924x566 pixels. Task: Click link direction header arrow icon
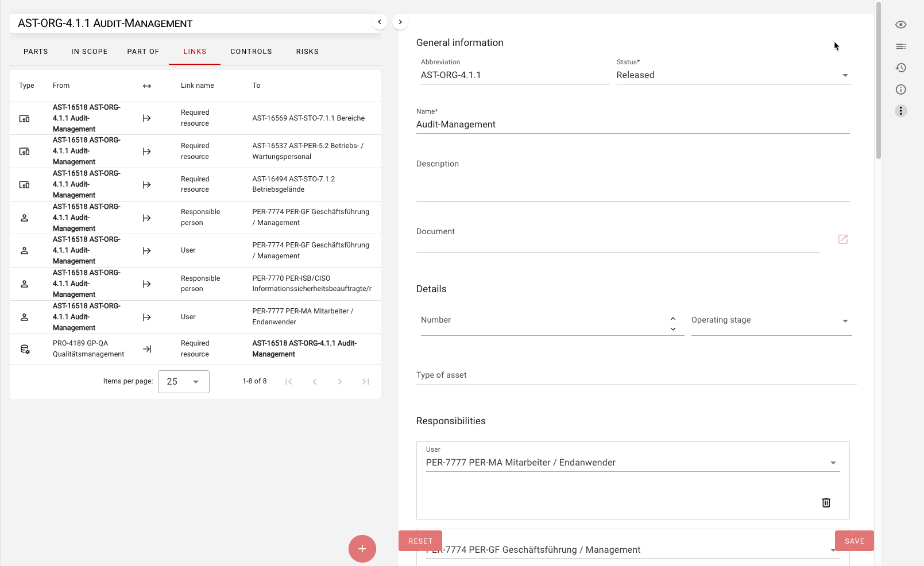click(147, 86)
